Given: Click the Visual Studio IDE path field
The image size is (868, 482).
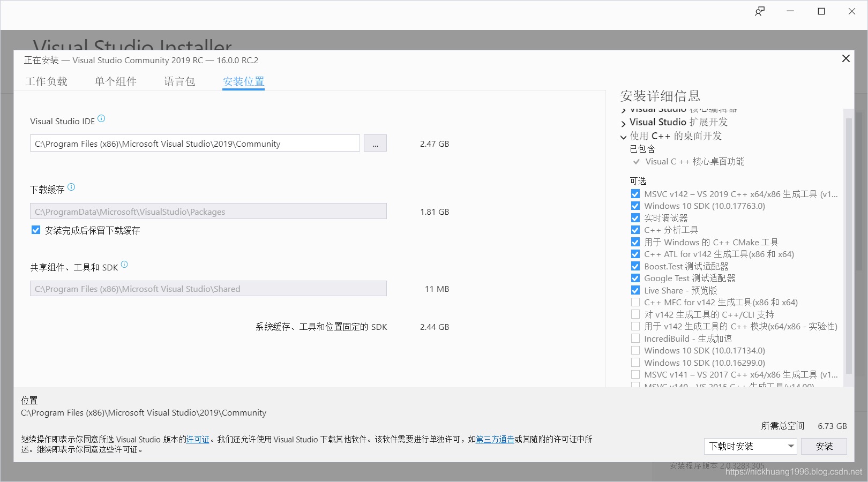Looking at the screenshot, I should (195, 144).
